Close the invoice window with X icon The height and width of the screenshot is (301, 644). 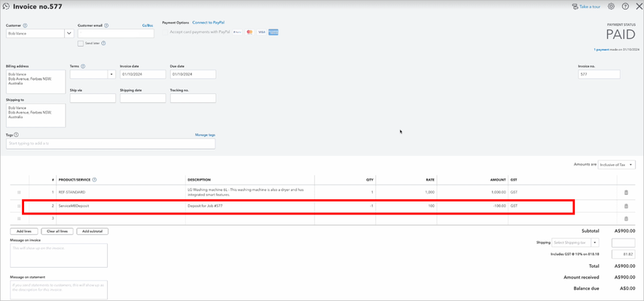(639, 7)
